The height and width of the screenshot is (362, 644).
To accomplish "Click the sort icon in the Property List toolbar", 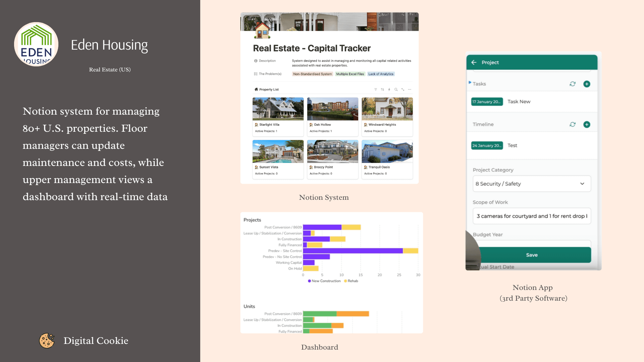I will 382,89.
